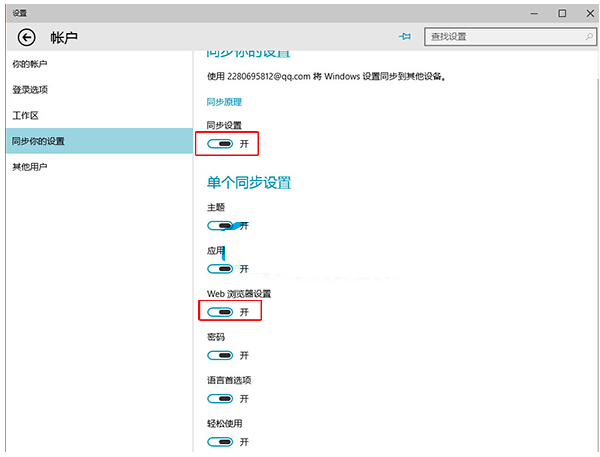Toggle the 主题 sync switch

[x=220, y=225]
